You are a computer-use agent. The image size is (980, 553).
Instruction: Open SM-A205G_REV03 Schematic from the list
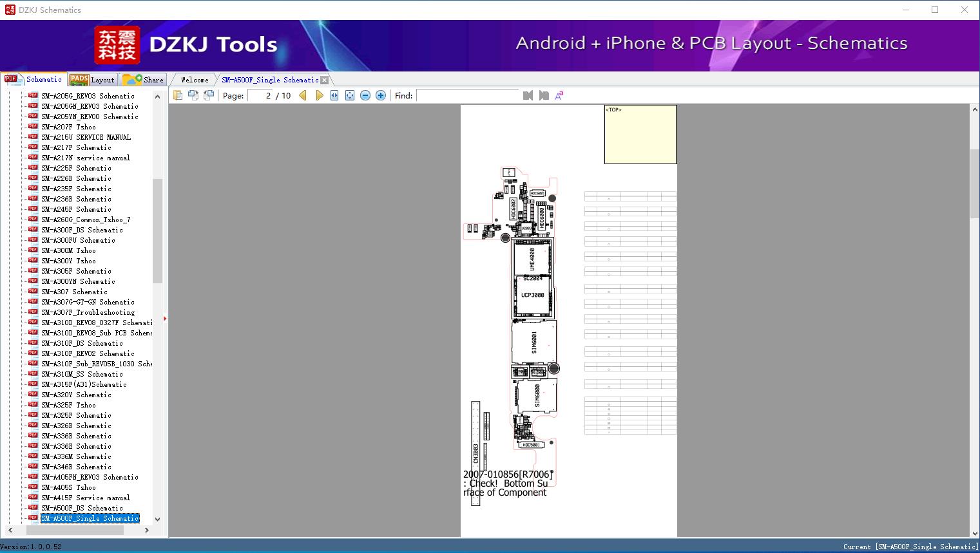pyautogui.click(x=88, y=96)
